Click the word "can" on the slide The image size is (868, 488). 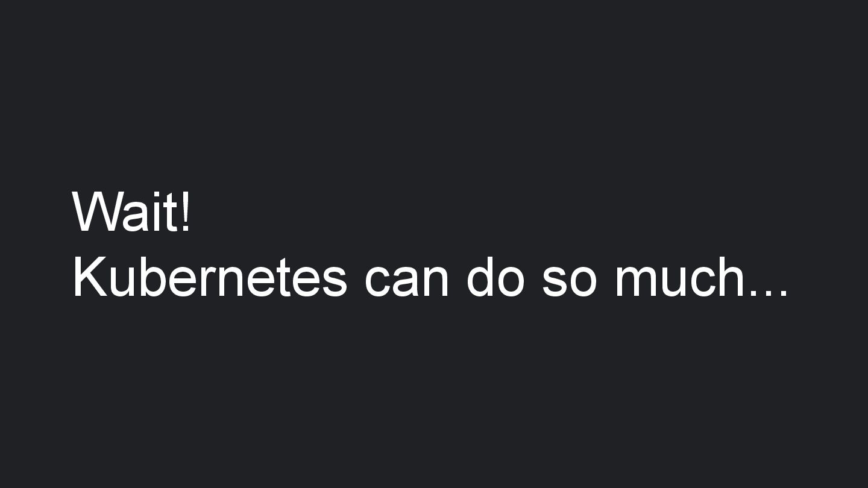[x=406, y=280]
